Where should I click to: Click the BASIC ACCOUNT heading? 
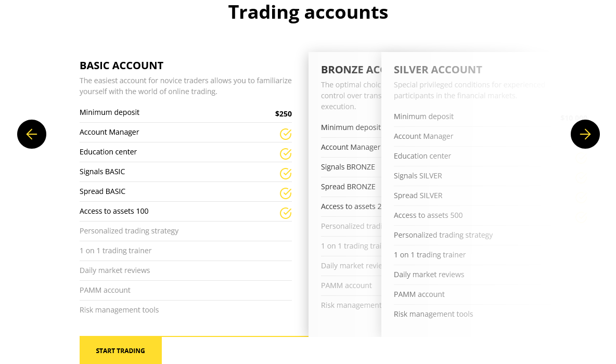[x=121, y=65]
